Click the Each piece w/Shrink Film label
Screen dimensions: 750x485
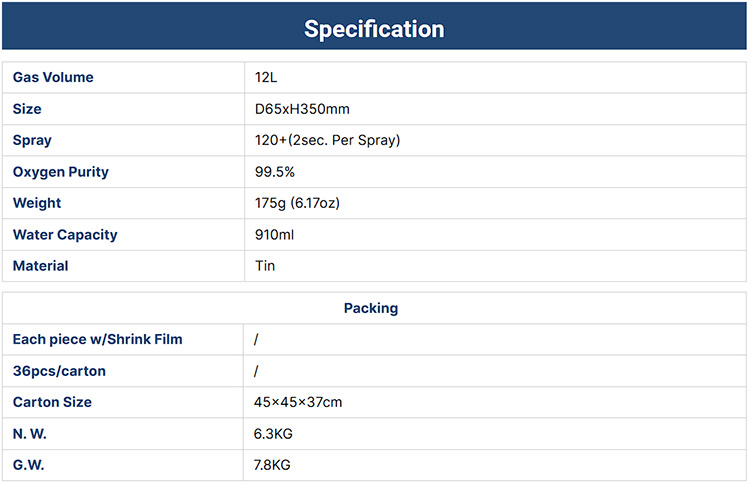click(x=98, y=339)
